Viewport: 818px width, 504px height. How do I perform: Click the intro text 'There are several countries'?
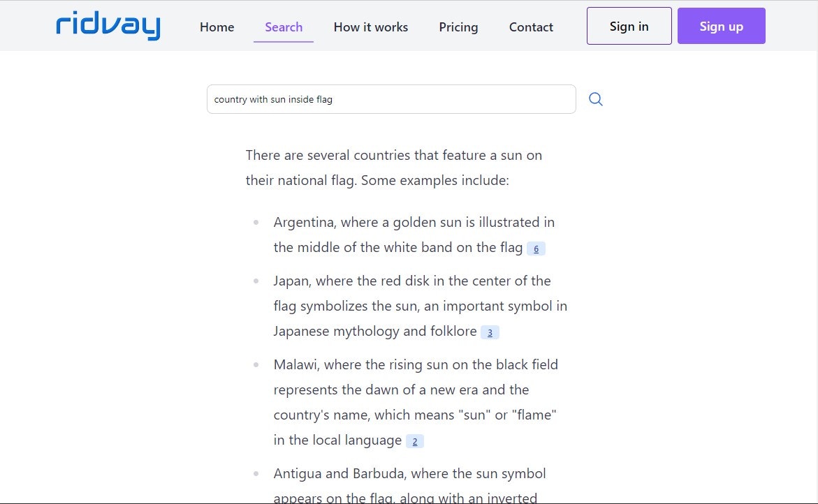328,155
